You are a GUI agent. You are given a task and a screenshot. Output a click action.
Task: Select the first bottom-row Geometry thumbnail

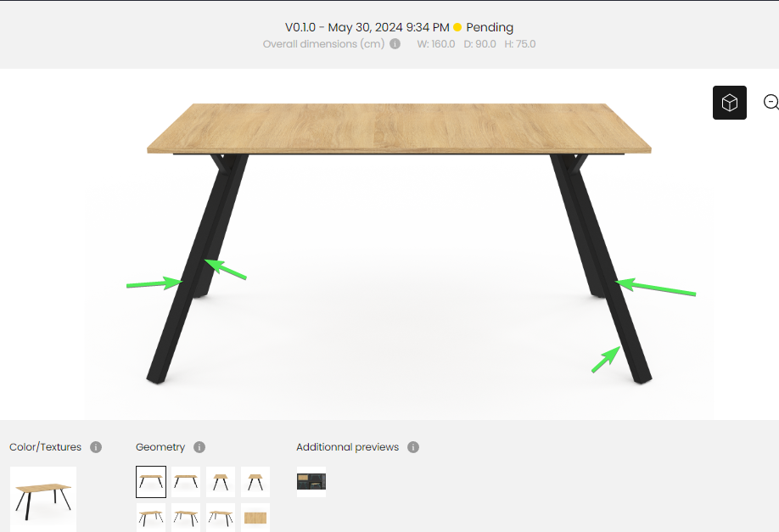(151, 518)
